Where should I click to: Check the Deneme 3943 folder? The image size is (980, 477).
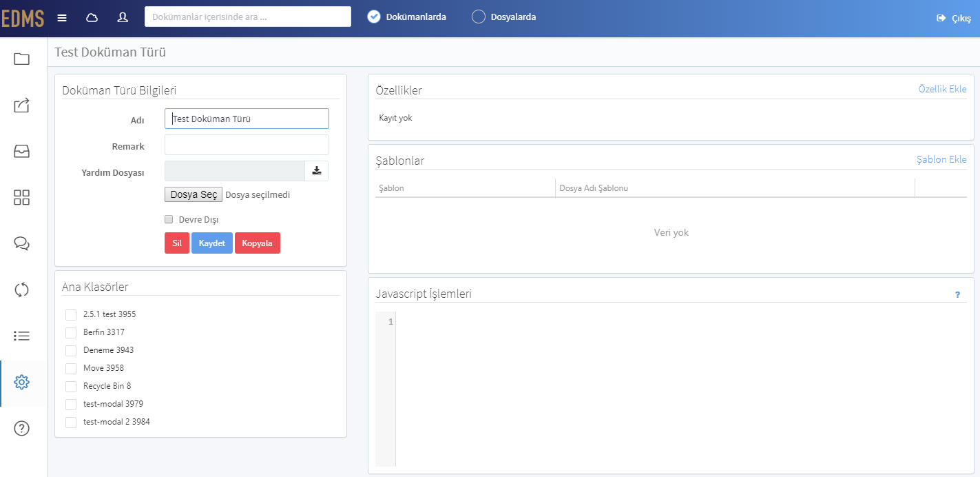(71, 350)
